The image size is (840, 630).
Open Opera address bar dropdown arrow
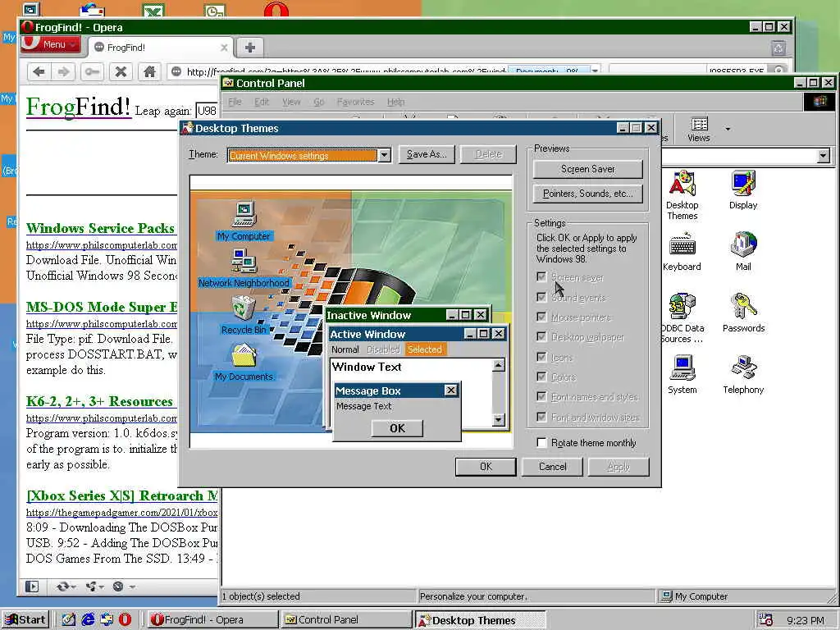595,71
